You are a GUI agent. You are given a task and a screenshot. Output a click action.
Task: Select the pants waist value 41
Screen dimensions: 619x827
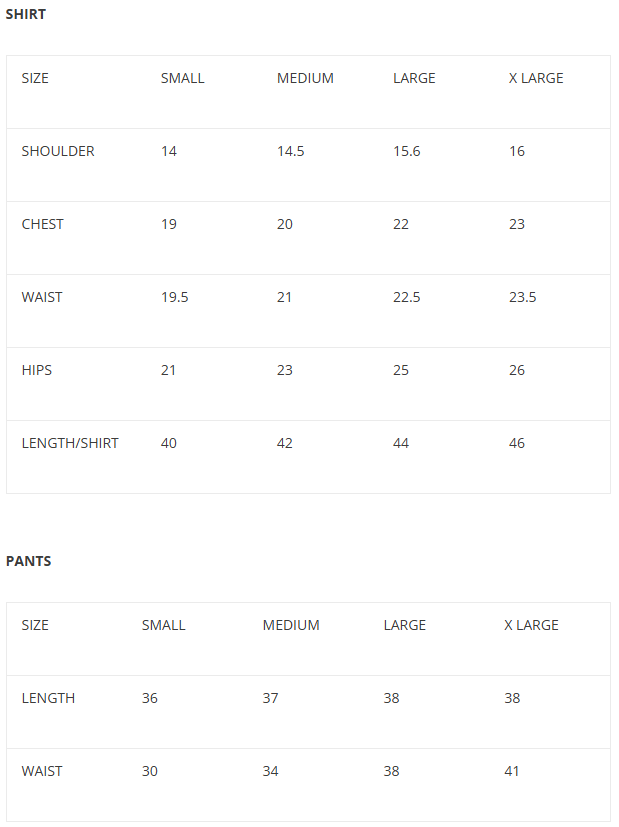coord(512,771)
